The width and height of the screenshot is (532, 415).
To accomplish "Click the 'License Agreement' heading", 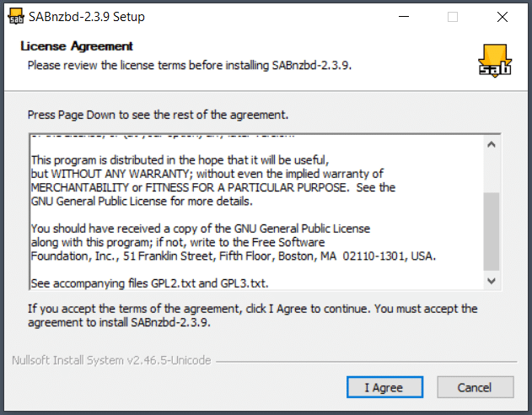I will coord(77,46).
